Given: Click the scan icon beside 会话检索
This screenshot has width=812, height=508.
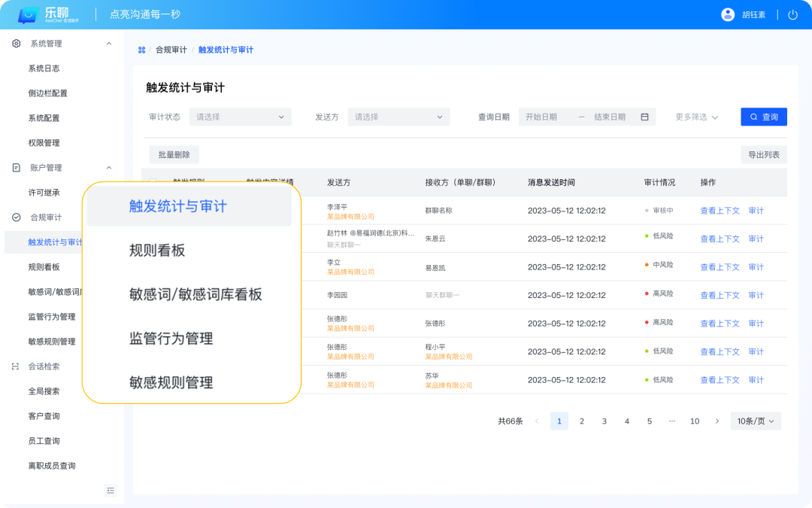Looking at the screenshot, I should [17, 367].
